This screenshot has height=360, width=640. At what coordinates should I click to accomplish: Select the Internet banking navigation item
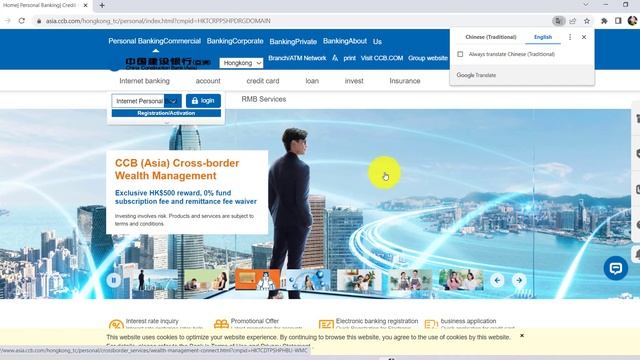coord(144,81)
